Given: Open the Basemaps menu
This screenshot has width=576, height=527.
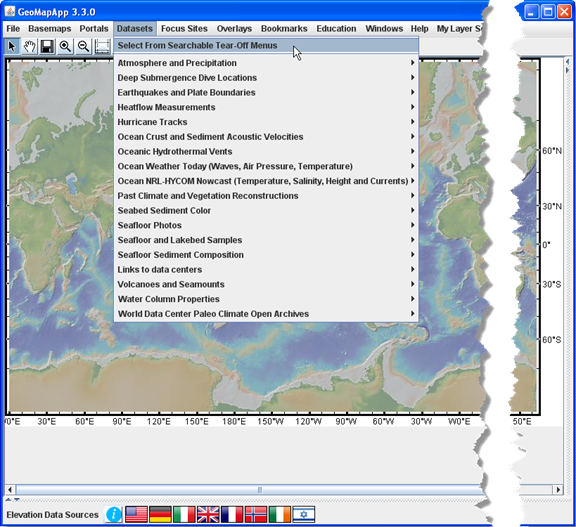Looking at the screenshot, I should tap(50, 29).
